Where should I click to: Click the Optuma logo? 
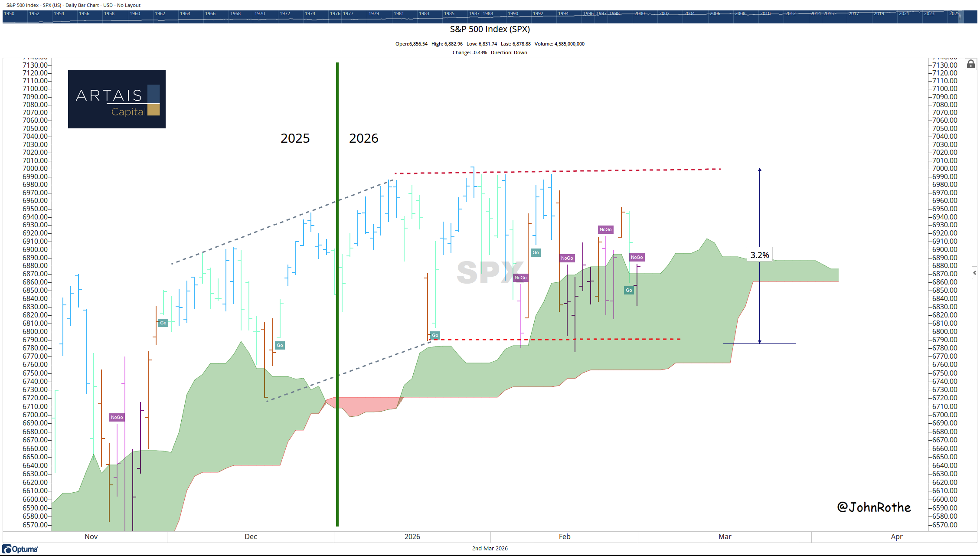point(20,549)
